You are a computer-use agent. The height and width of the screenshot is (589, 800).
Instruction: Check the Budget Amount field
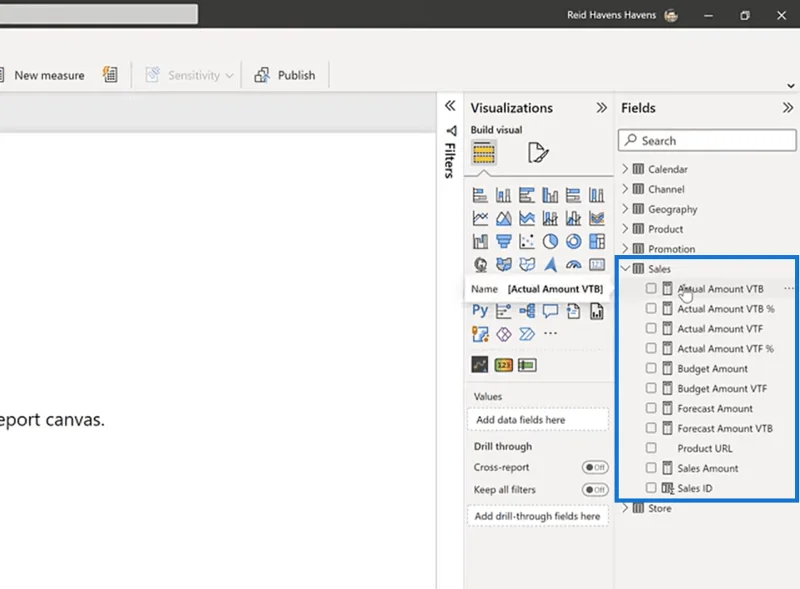pos(651,368)
